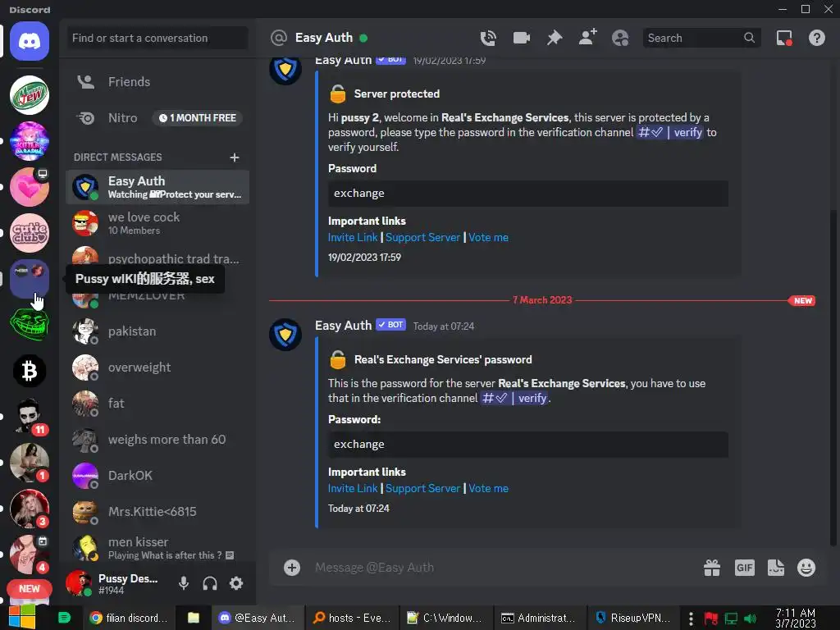Switch to RiseupVPN taskbar window

[x=634, y=618]
